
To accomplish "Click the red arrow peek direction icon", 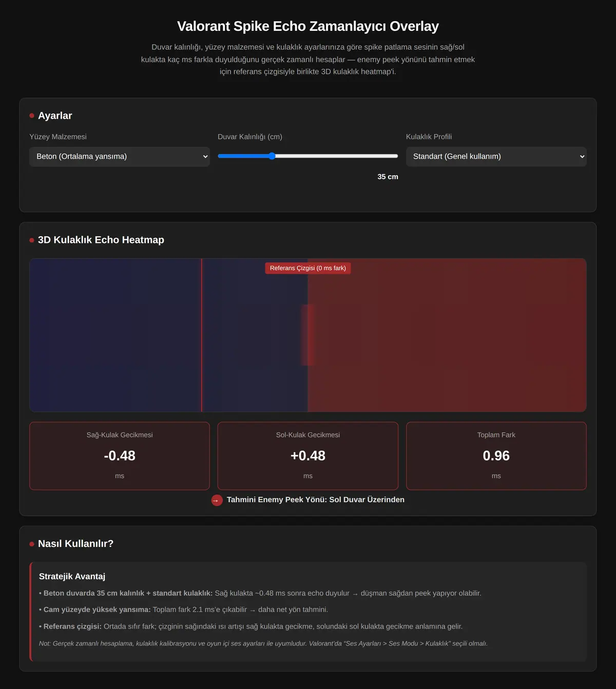I will [217, 500].
